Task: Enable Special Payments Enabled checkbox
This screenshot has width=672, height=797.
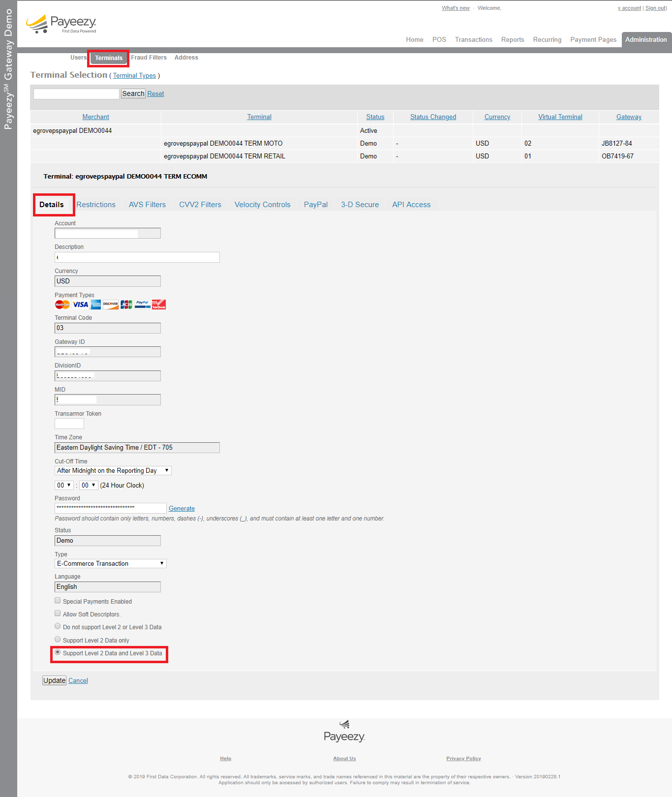Action: 58,601
